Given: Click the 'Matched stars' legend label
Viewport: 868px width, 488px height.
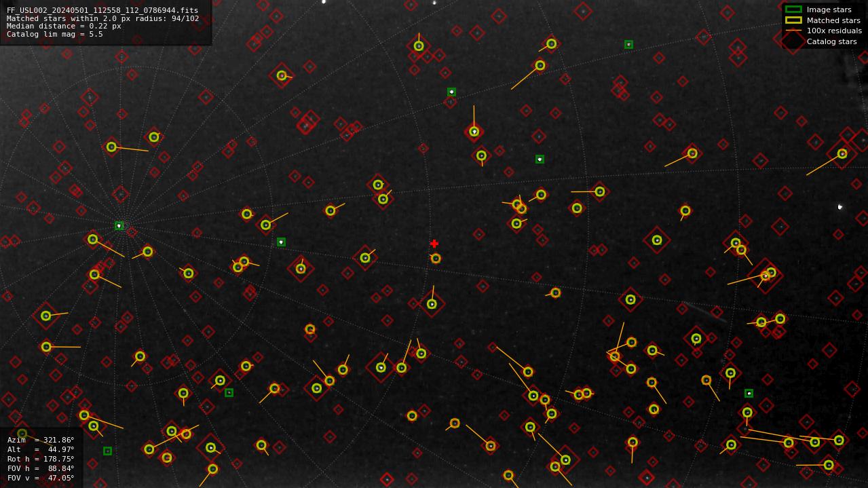Looking at the screenshot, I should click(x=833, y=20).
